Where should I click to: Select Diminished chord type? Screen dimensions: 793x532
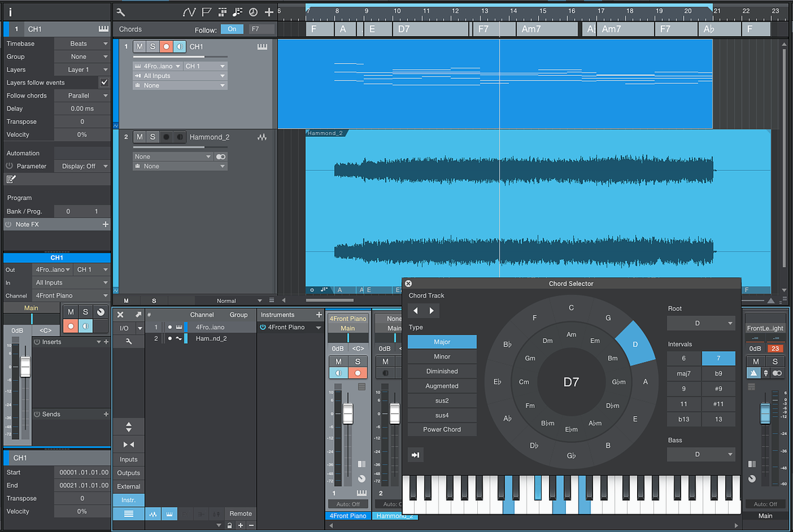[442, 371]
